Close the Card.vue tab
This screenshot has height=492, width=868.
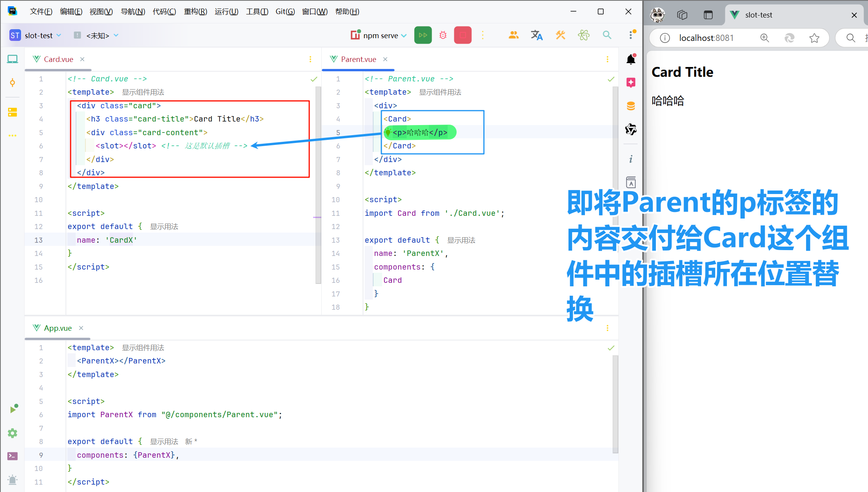point(82,59)
